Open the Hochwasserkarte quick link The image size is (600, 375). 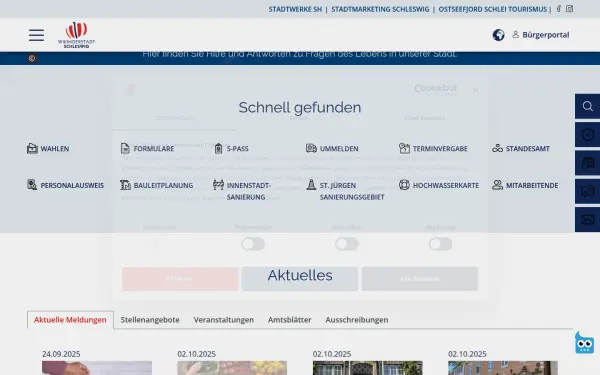pos(439,185)
